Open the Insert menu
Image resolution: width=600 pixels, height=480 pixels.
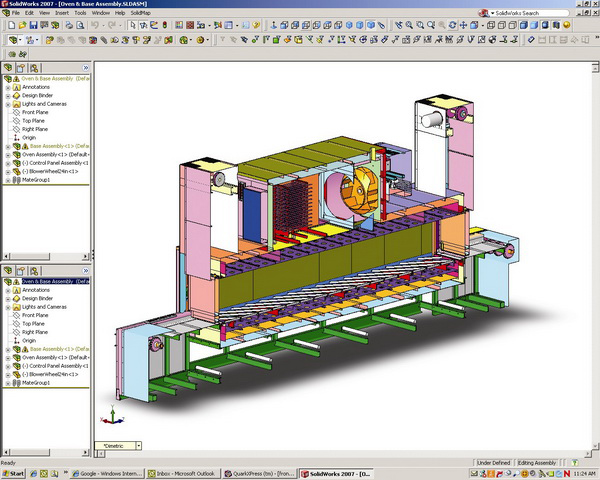point(63,13)
